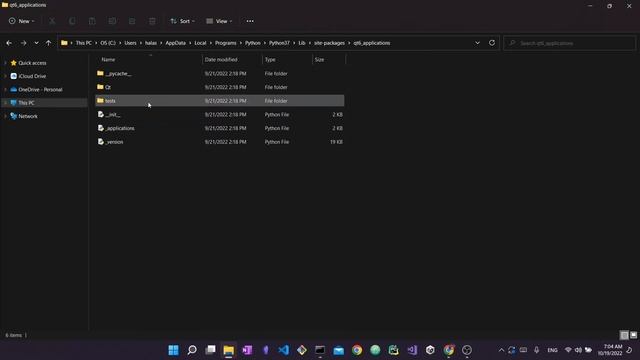Go forward with the Forward arrow
Viewport: 640px width, 360px height.
coord(23,43)
